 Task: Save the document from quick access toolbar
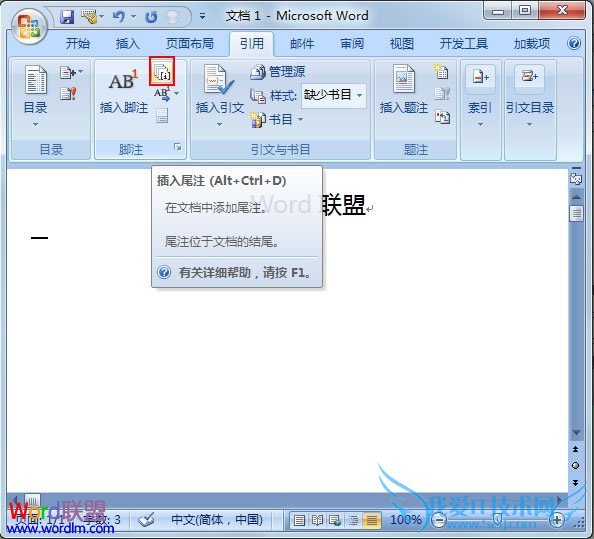tap(67, 17)
